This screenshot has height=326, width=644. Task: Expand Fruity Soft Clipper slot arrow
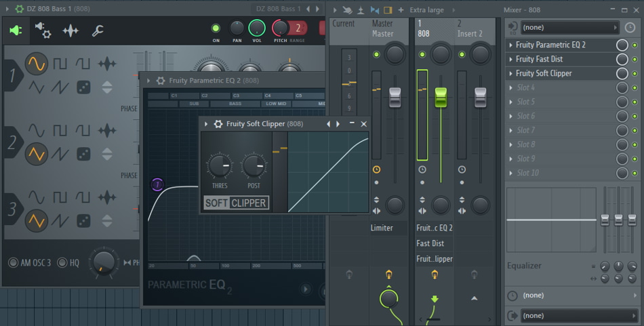510,73
